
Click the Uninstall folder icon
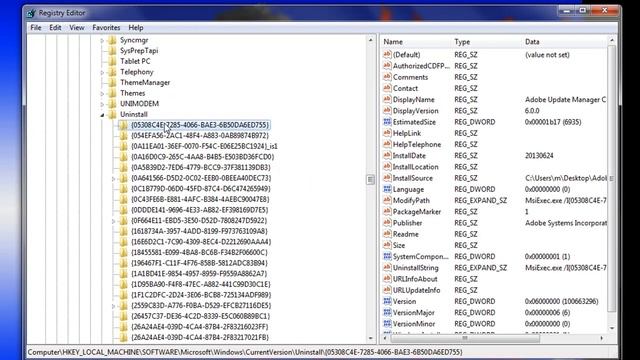(112, 114)
